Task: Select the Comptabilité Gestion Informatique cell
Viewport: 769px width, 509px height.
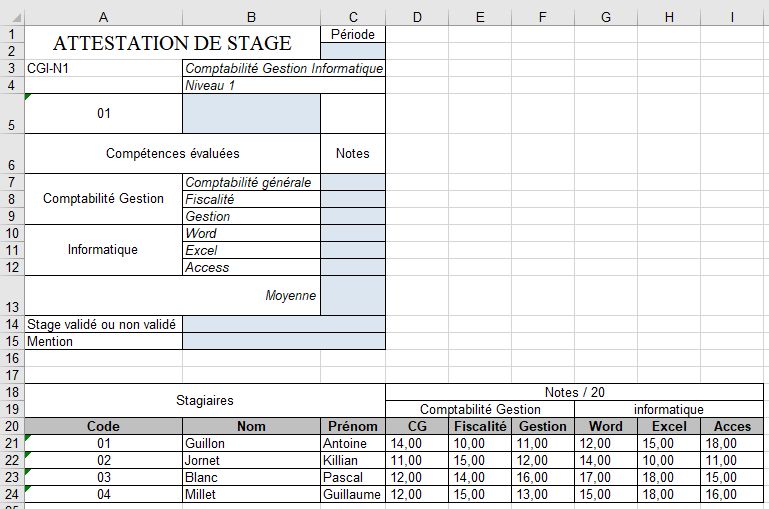Action: click(x=284, y=68)
